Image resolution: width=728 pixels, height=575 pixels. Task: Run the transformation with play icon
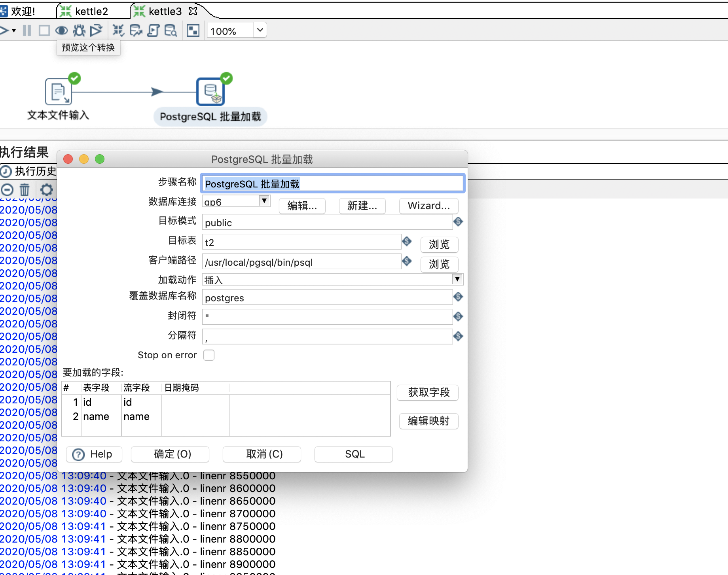[x=4, y=30]
